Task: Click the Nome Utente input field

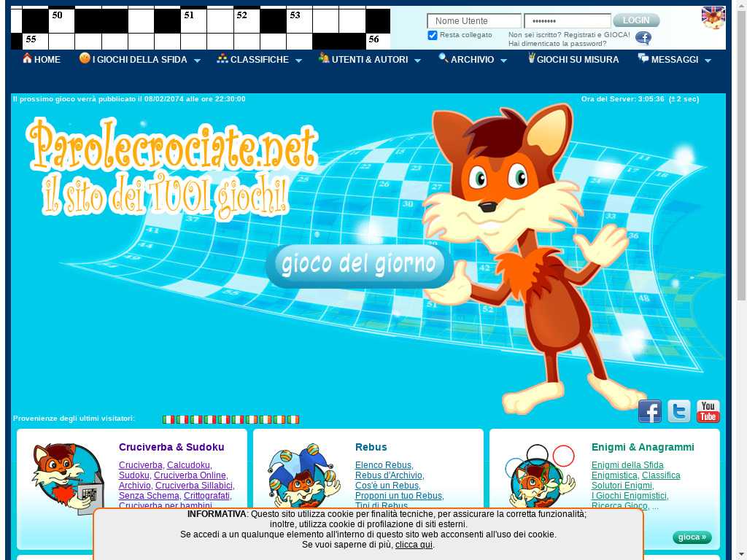Action: 474,21
